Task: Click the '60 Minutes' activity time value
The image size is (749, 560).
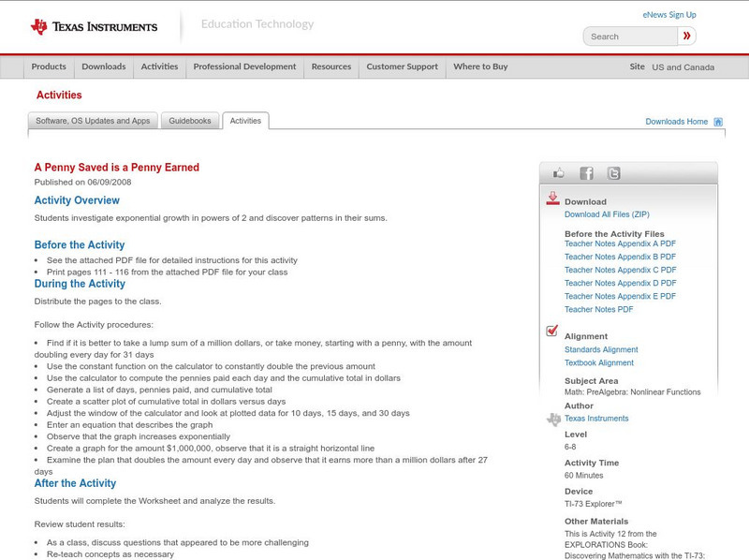Action: click(x=583, y=476)
